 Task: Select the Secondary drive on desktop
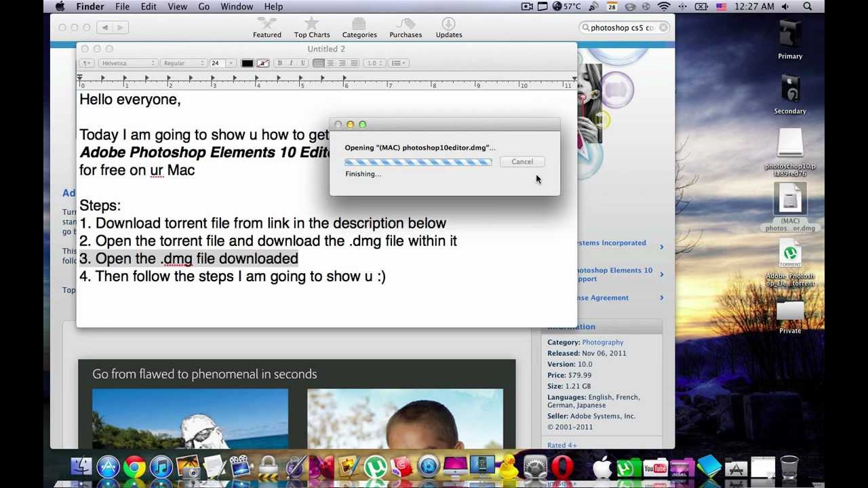(790, 95)
